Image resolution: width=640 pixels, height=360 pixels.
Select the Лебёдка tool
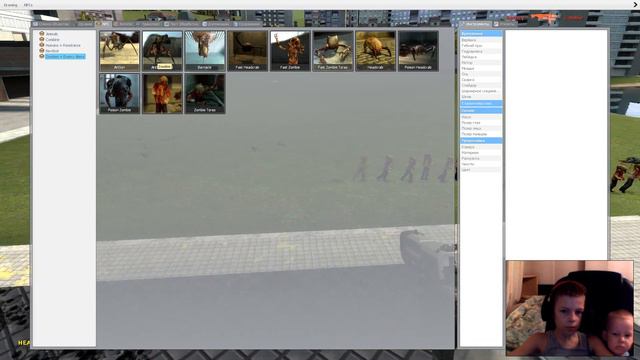point(481,57)
